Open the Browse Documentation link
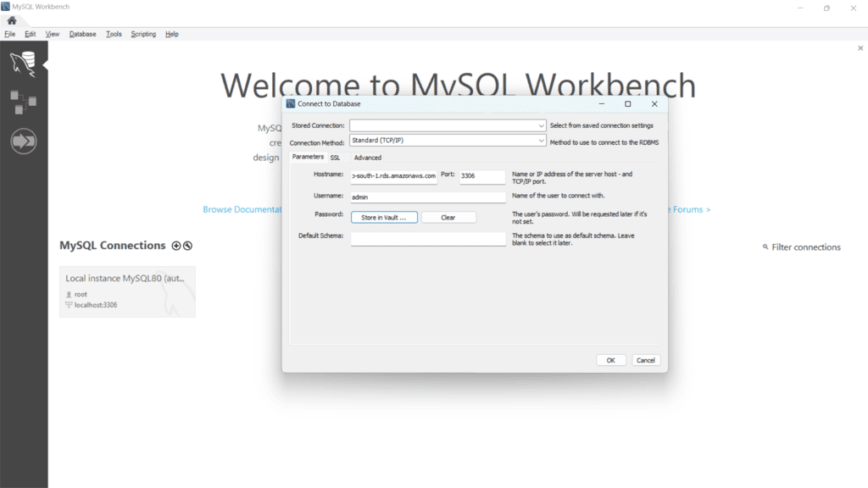 coord(242,209)
